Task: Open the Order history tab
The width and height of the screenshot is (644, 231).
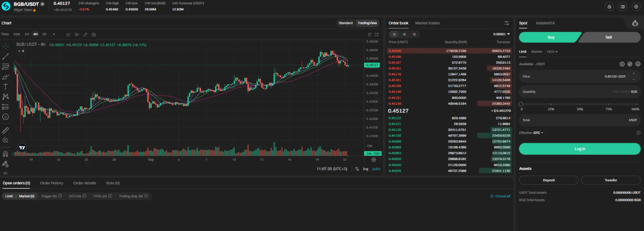Action: (x=52, y=183)
